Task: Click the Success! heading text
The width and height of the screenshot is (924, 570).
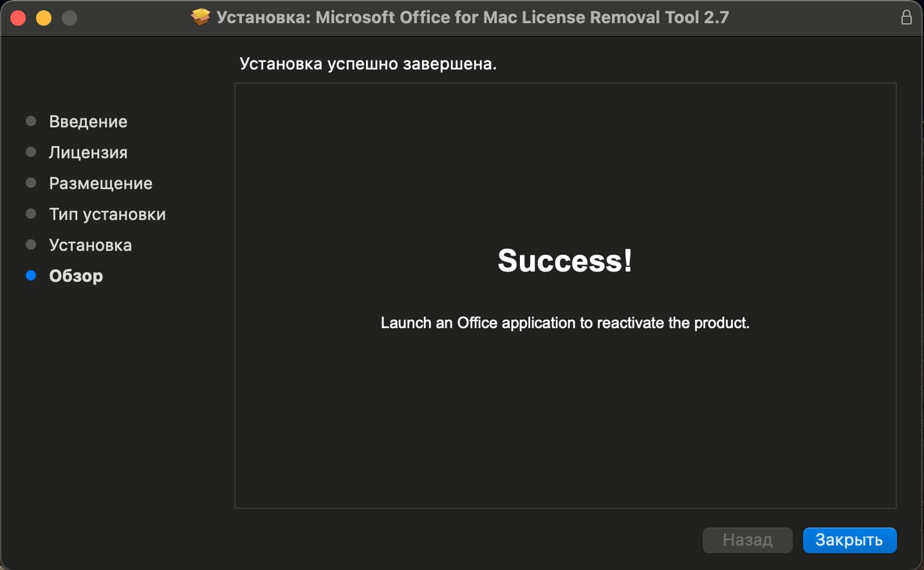Action: 565,261
